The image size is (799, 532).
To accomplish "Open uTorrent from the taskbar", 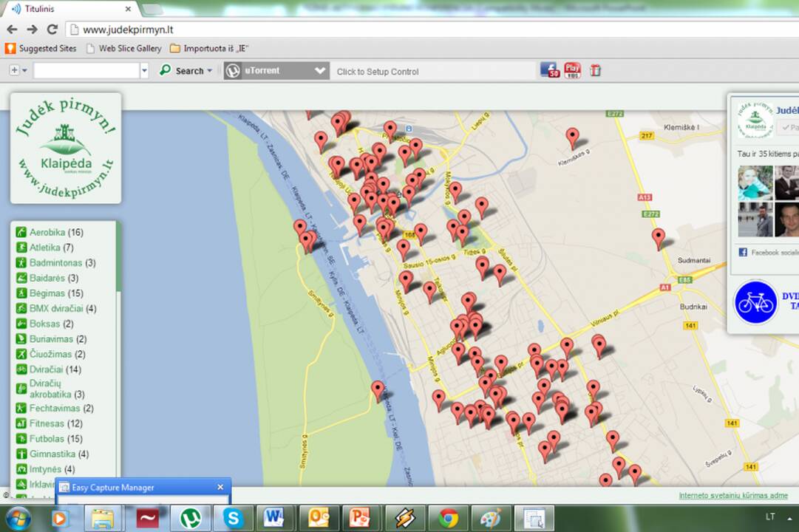I will [x=189, y=519].
